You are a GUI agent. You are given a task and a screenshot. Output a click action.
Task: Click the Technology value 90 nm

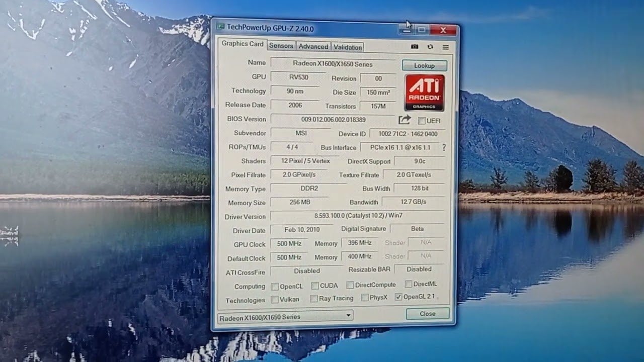click(295, 91)
